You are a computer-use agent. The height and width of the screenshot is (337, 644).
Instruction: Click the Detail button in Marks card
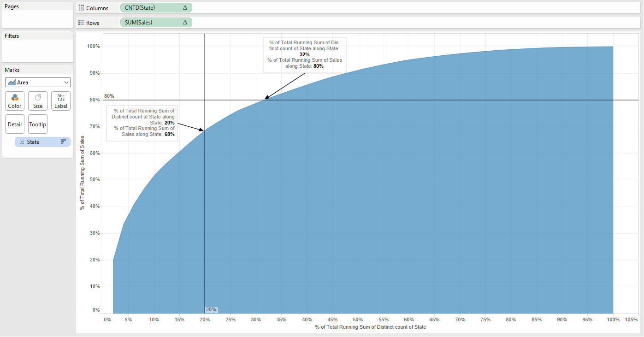tap(15, 124)
